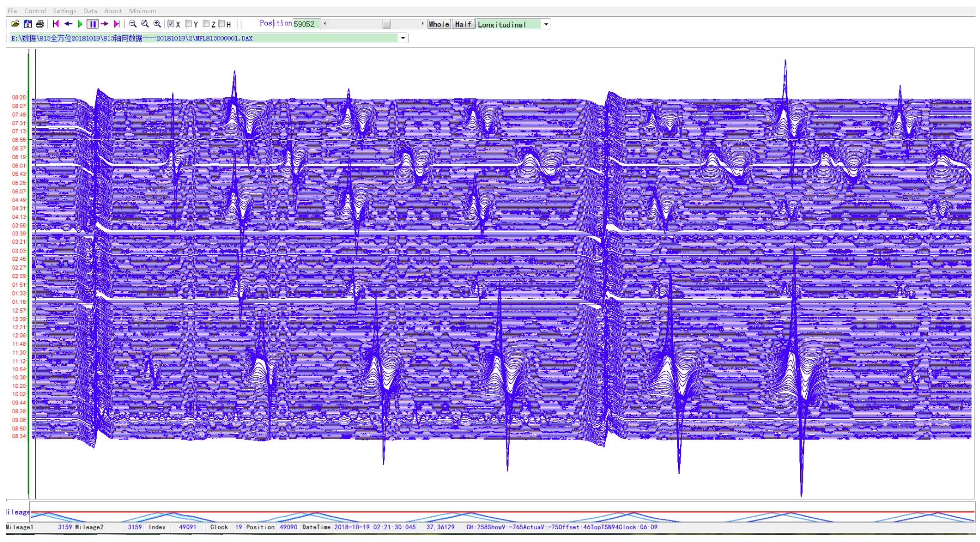
Task: Open the Longitudinal mode dropdown
Action: [546, 24]
